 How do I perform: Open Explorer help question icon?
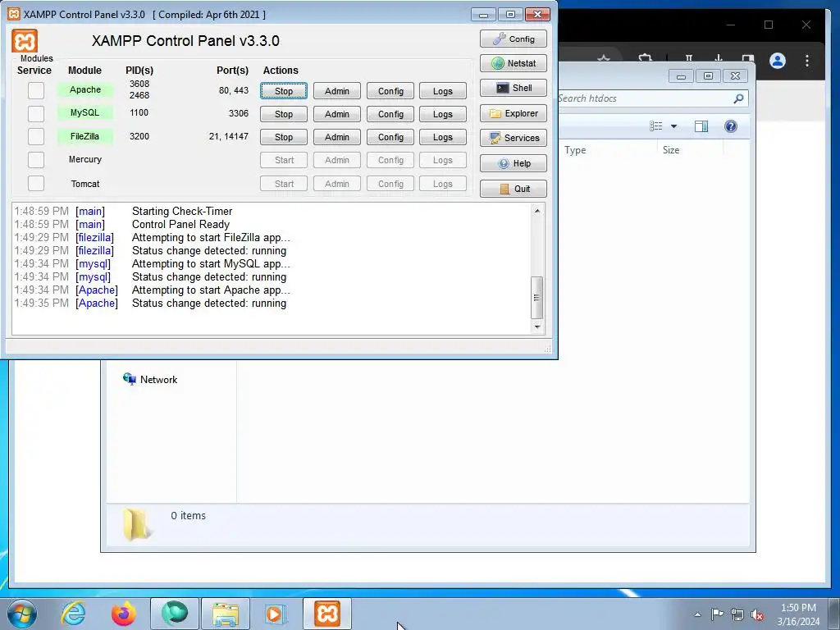click(x=731, y=126)
